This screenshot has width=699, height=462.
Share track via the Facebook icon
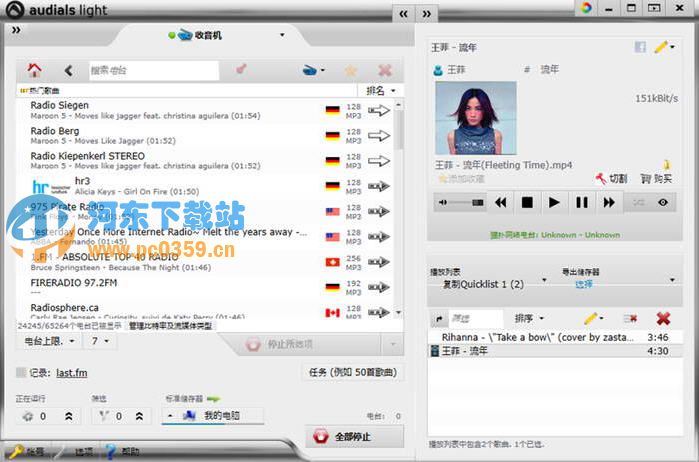pos(640,47)
